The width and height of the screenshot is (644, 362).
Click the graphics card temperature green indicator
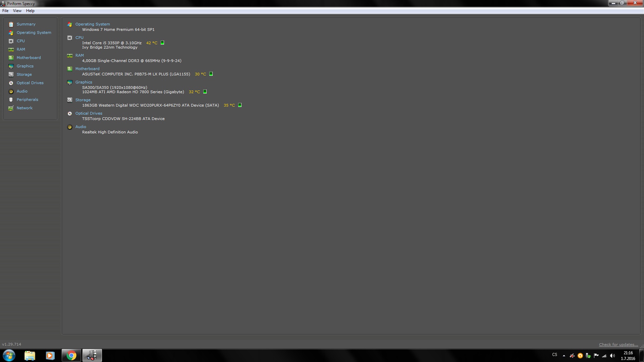[205, 92]
